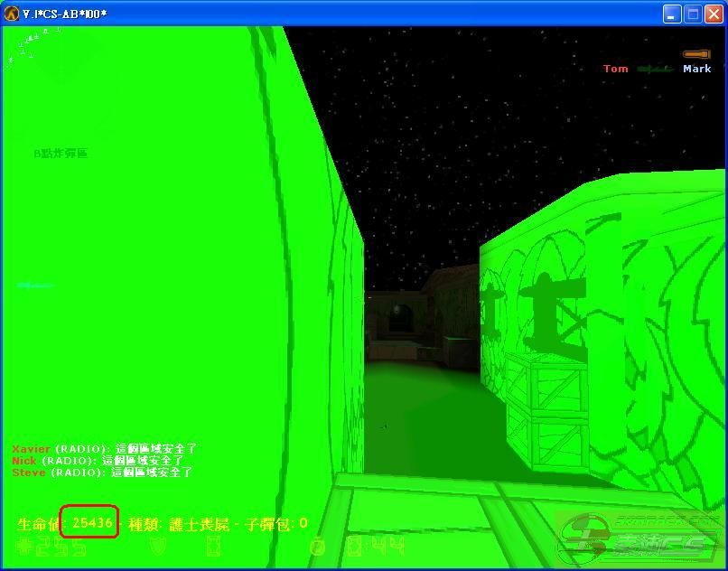
Task: Click the player name Mark in kill feed
Action: point(696,69)
